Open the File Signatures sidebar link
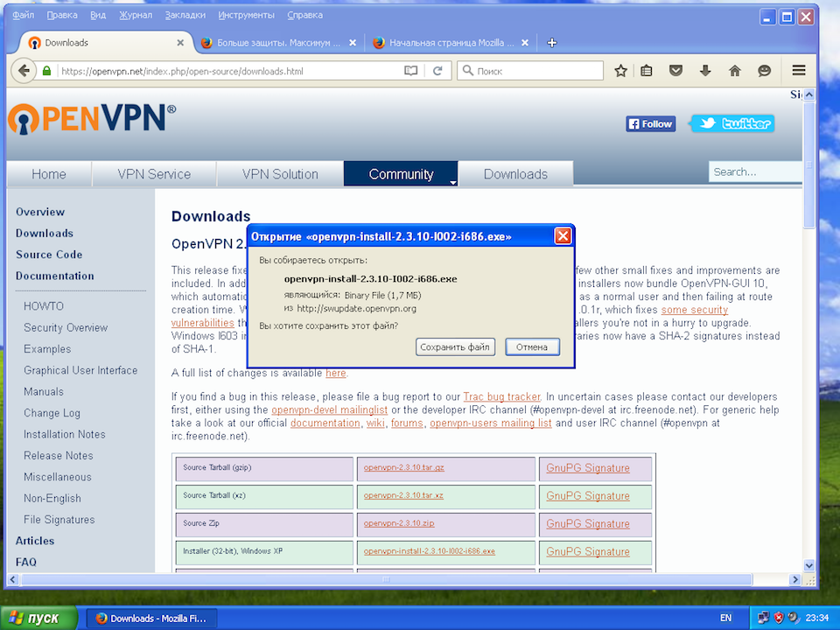 [x=59, y=520]
